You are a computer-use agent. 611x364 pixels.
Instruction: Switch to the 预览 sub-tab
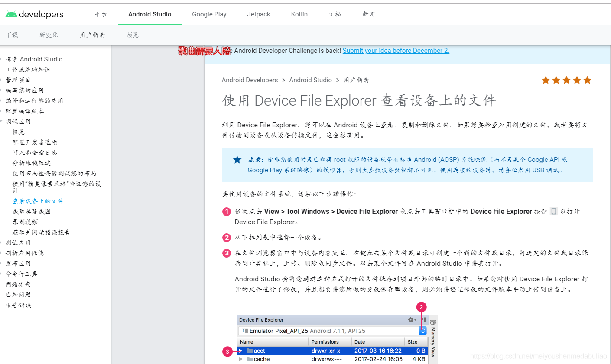point(133,35)
